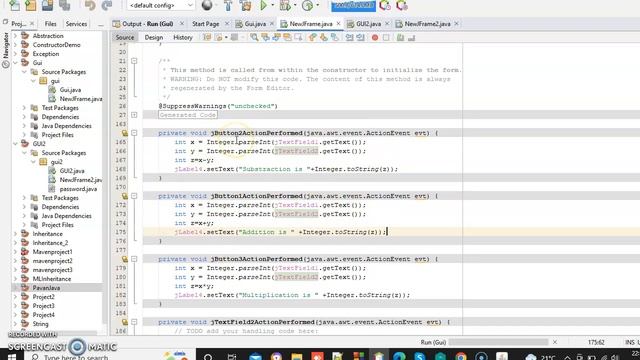
Task: Select the PavanJava project
Action: (46, 288)
